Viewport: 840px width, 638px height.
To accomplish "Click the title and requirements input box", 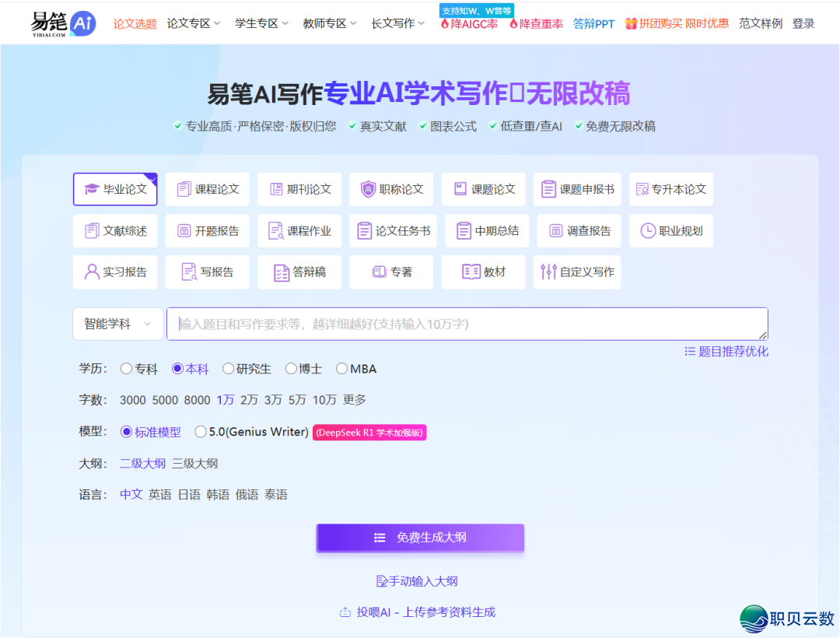I will coord(467,324).
